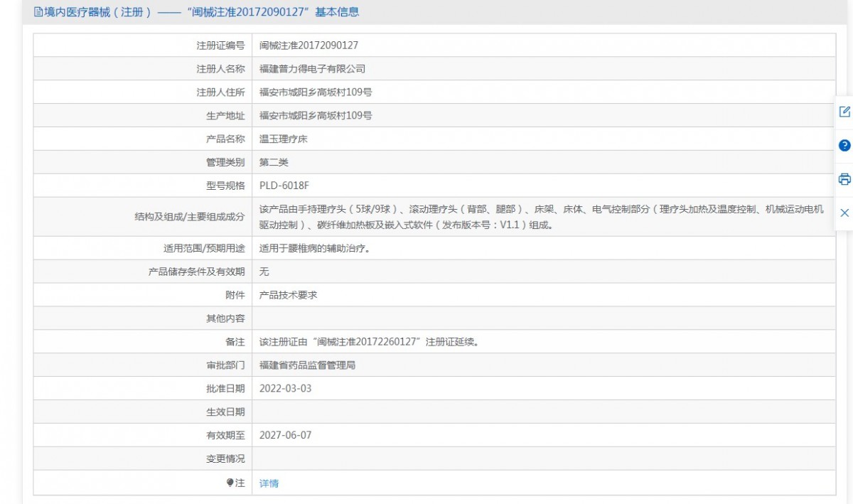Click the document icon in page header
Screen dimensions: 853x504
[x=38, y=12]
